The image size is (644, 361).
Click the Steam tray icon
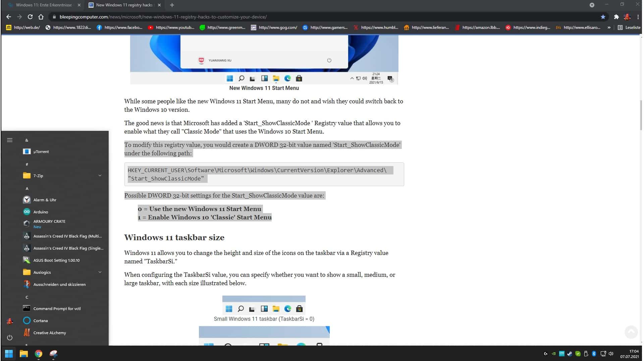(570, 354)
